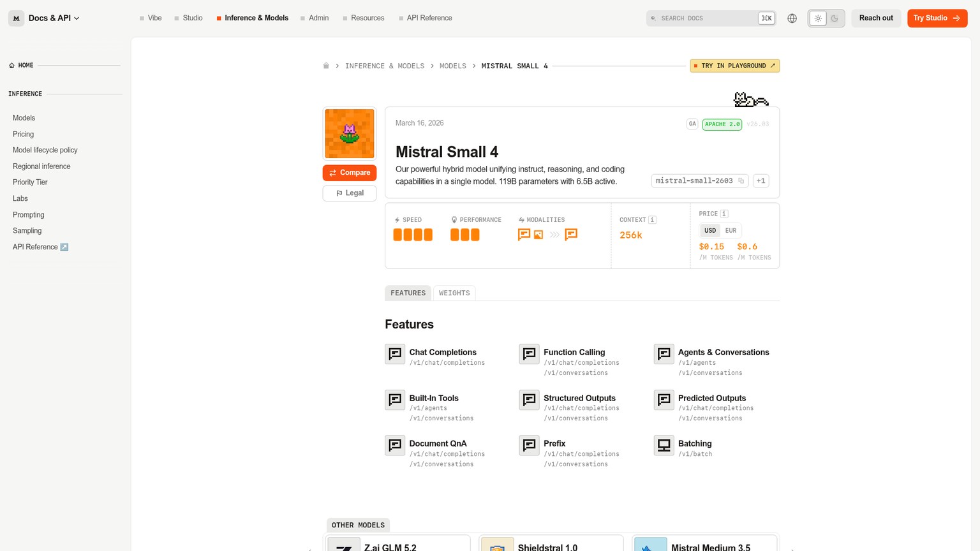
Task: Click the external-link icon beside API Reference in the sidebar
Action: [64, 247]
